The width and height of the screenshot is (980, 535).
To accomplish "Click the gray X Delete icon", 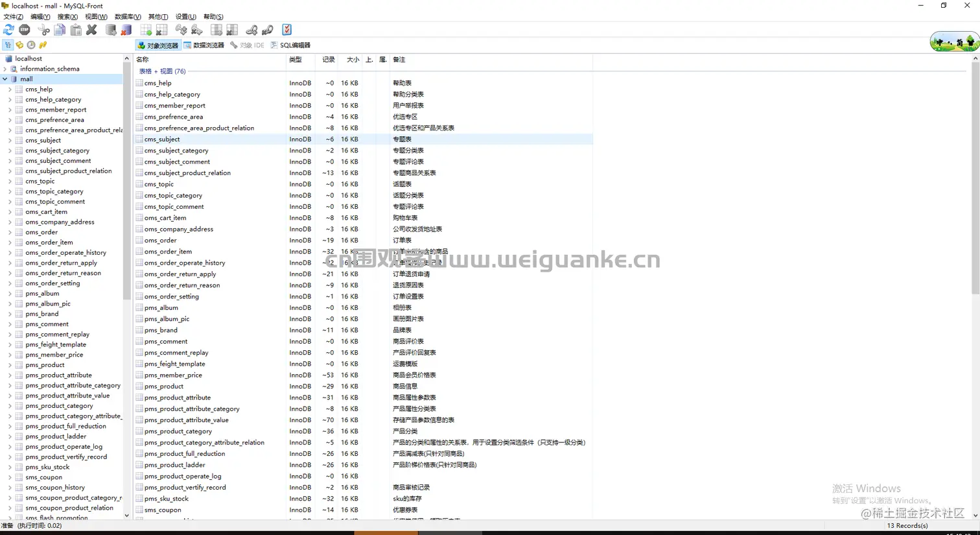I will pos(91,30).
